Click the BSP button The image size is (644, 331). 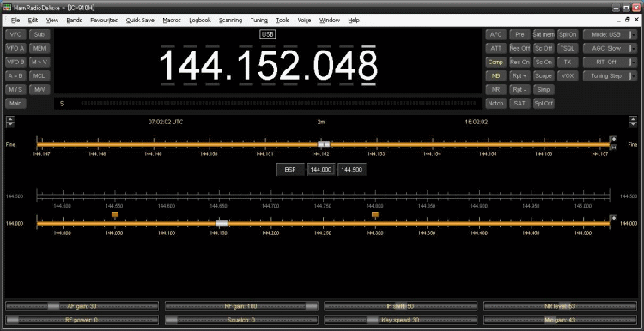(x=290, y=170)
